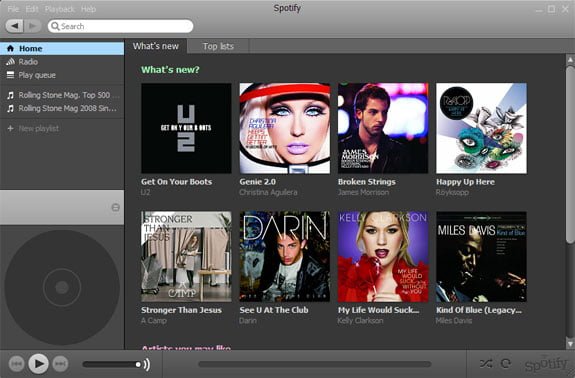Click the Radio signal icon in the sidebar
575x378 pixels.
click(10, 62)
